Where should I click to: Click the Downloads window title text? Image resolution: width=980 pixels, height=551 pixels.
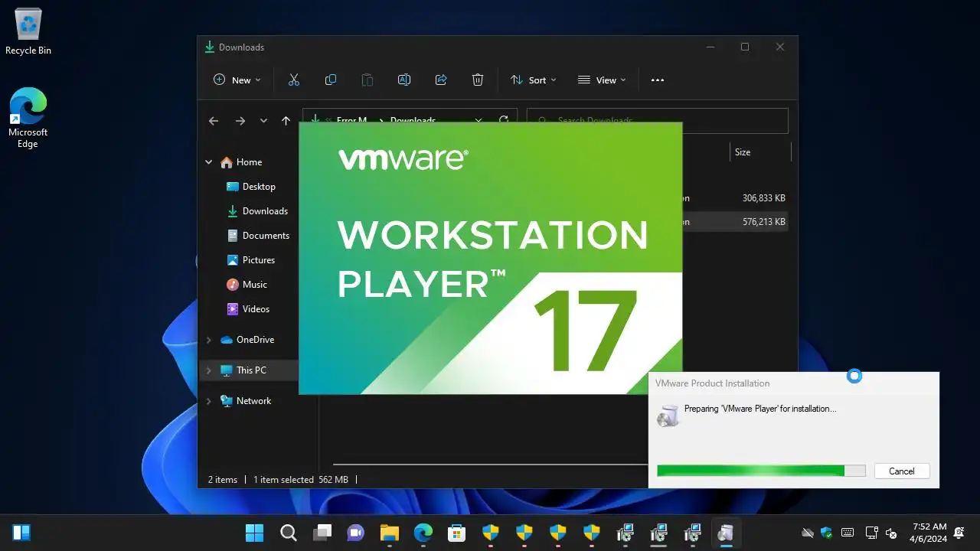[241, 47]
